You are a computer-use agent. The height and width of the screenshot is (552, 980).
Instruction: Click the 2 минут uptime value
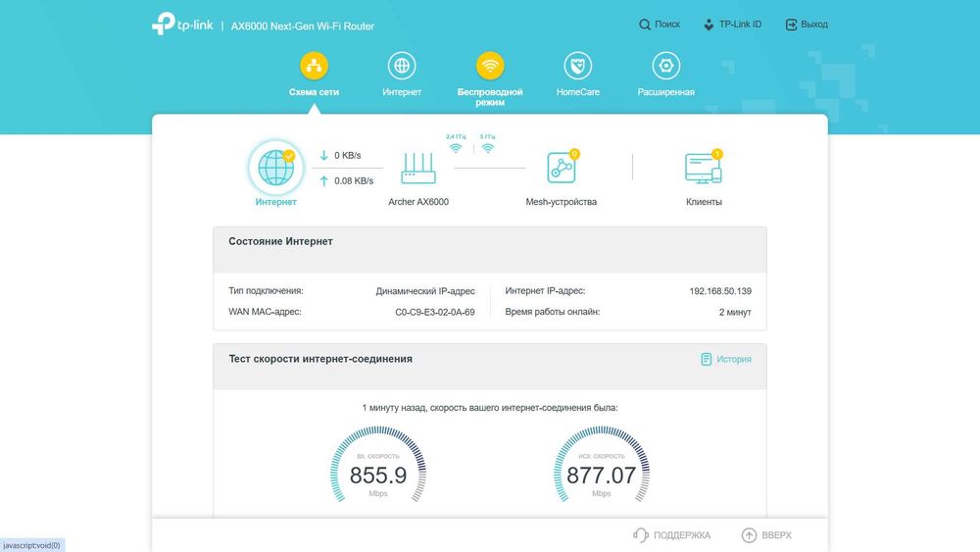(735, 312)
